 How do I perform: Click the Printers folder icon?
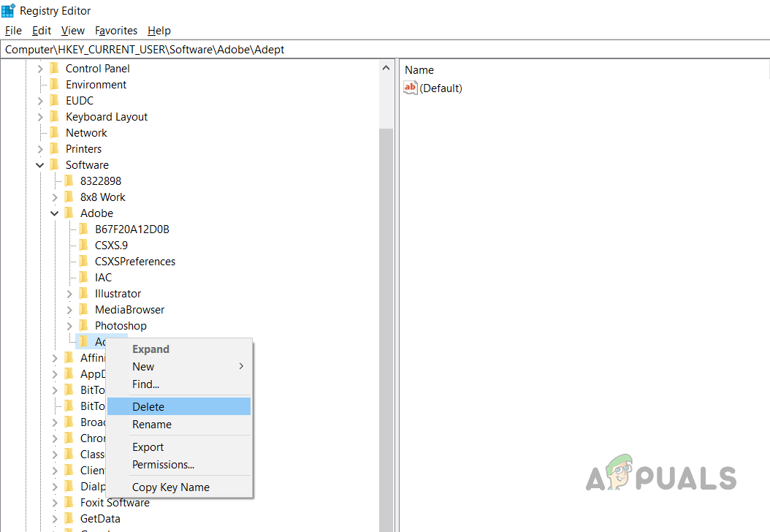pyautogui.click(x=55, y=149)
